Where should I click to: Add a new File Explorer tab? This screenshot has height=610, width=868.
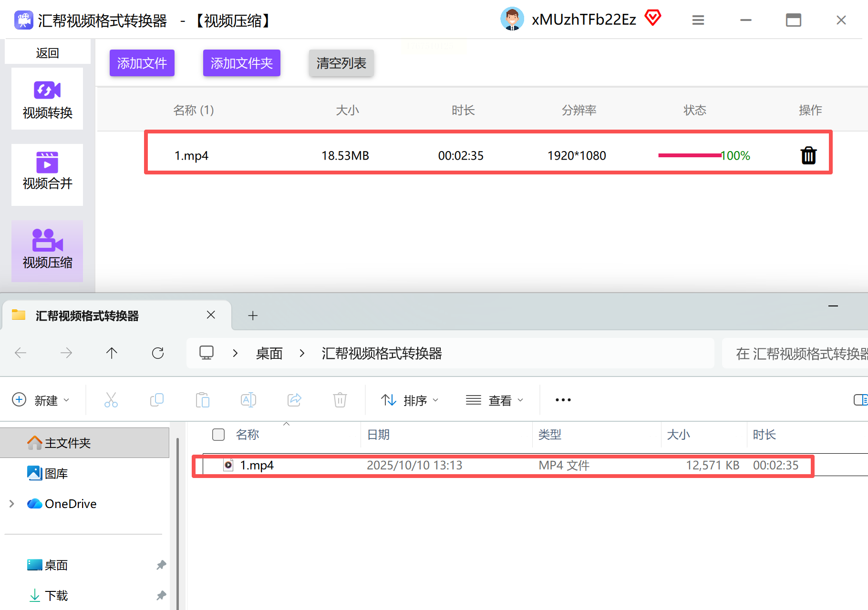[253, 315]
